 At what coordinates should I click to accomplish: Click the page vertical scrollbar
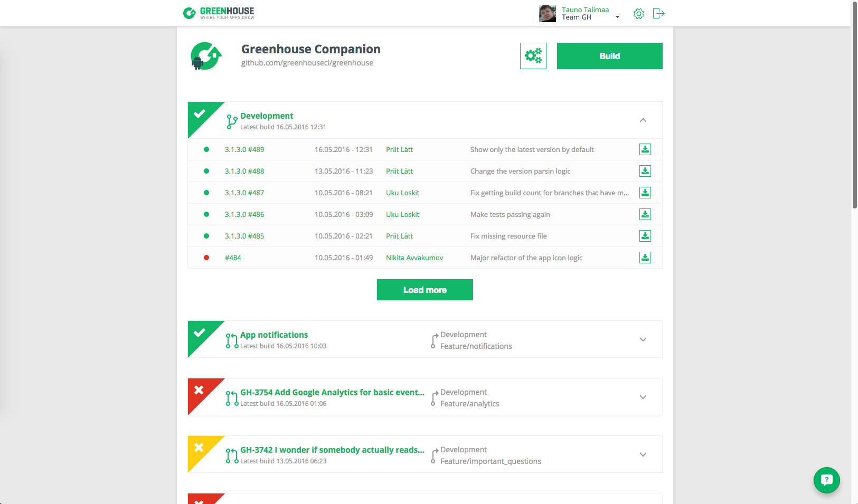(854, 106)
